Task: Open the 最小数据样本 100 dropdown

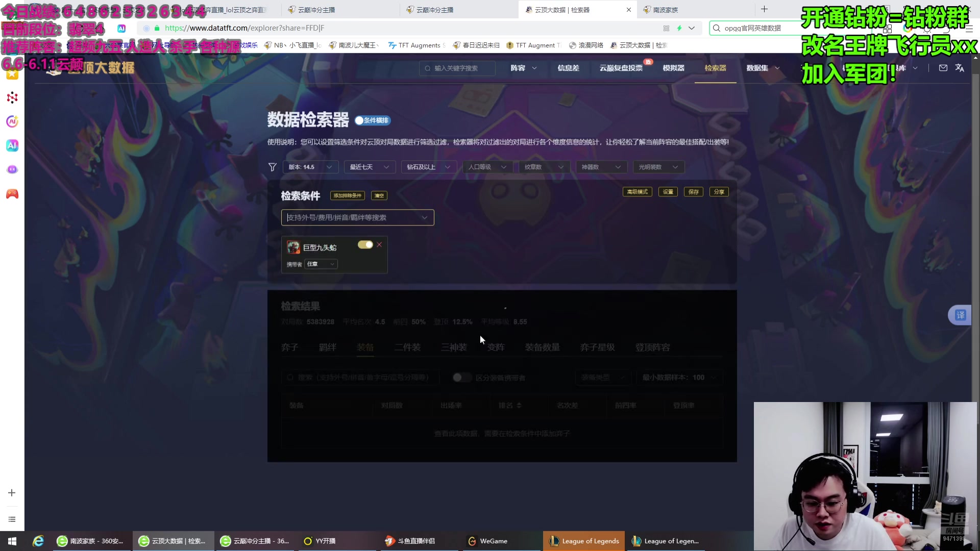Action: click(679, 378)
